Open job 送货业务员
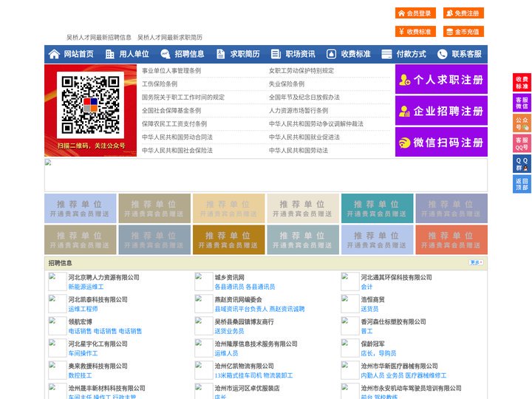The height and width of the screenshot is (399, 532). click(229, 331)
